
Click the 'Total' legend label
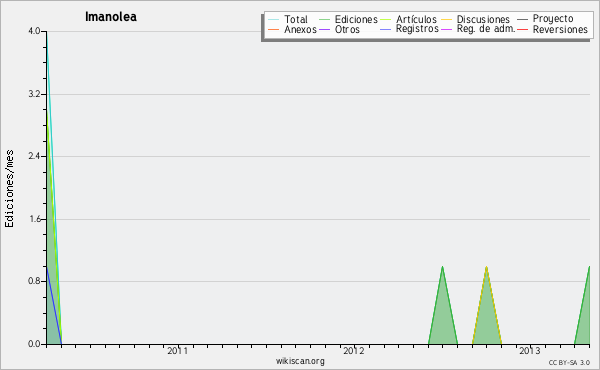coord(296,20)
